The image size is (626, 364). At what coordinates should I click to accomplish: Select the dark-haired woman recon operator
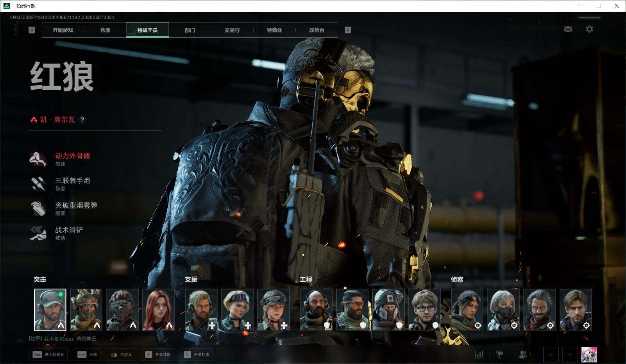(467, 310)
